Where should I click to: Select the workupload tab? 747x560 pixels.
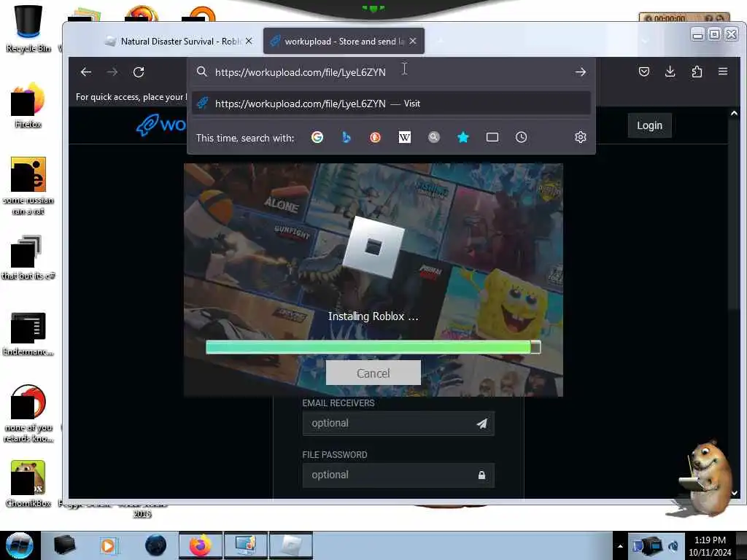click(x=344, y=42)
